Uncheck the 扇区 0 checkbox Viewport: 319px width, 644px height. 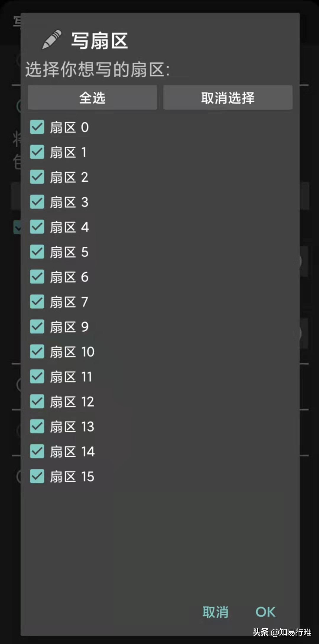37,127
